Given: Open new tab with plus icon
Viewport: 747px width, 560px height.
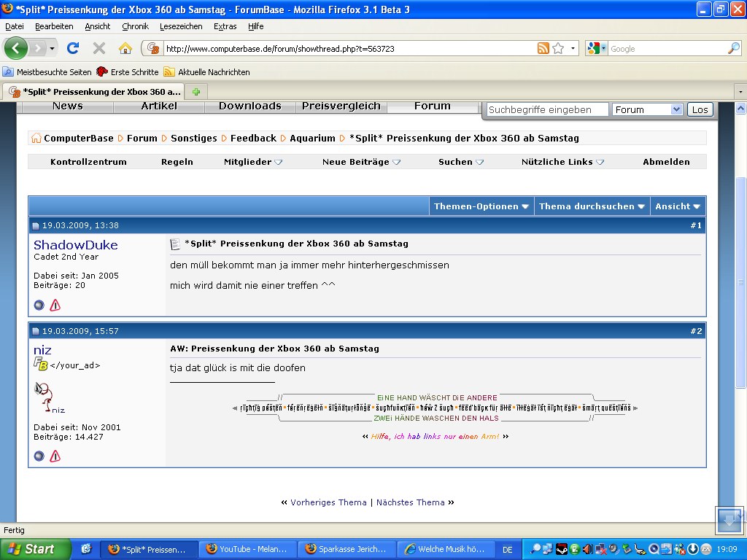Looking at the screenshot, I should pos(196,91).
